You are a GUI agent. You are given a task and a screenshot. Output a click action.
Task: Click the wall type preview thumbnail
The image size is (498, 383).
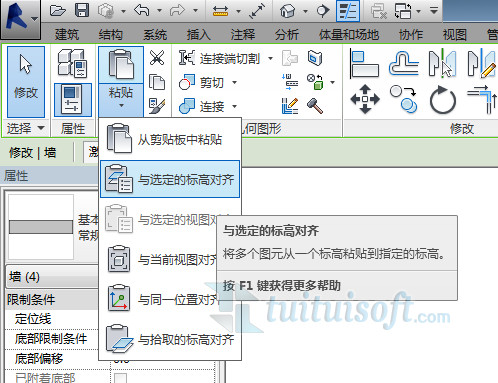tap(41, 227)
